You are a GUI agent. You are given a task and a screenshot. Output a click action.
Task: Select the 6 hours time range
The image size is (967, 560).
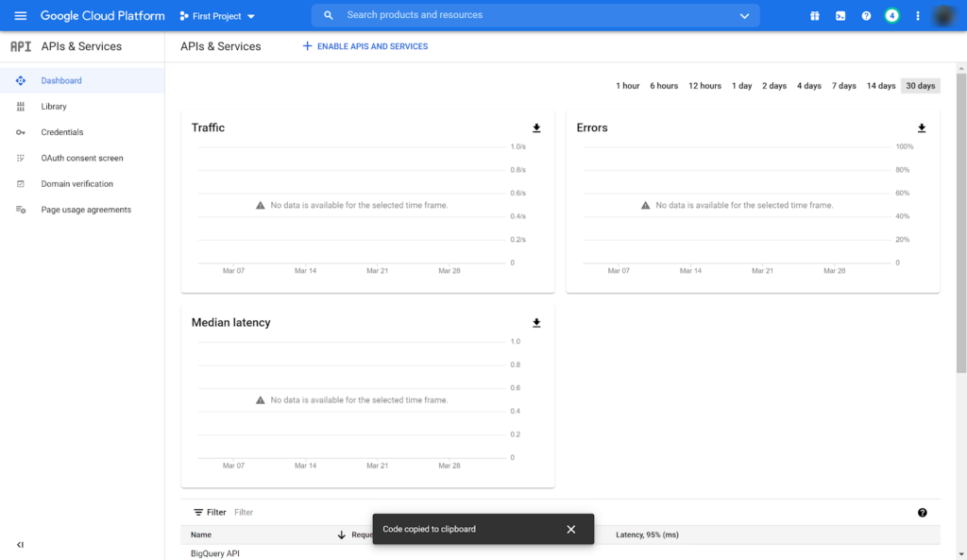(x=664, y=86)
